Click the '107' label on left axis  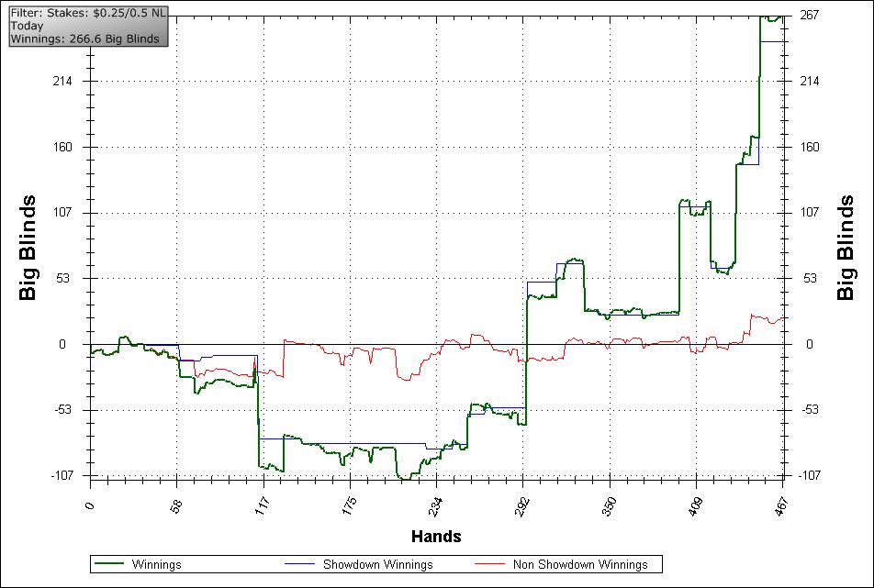pos(62,212)
